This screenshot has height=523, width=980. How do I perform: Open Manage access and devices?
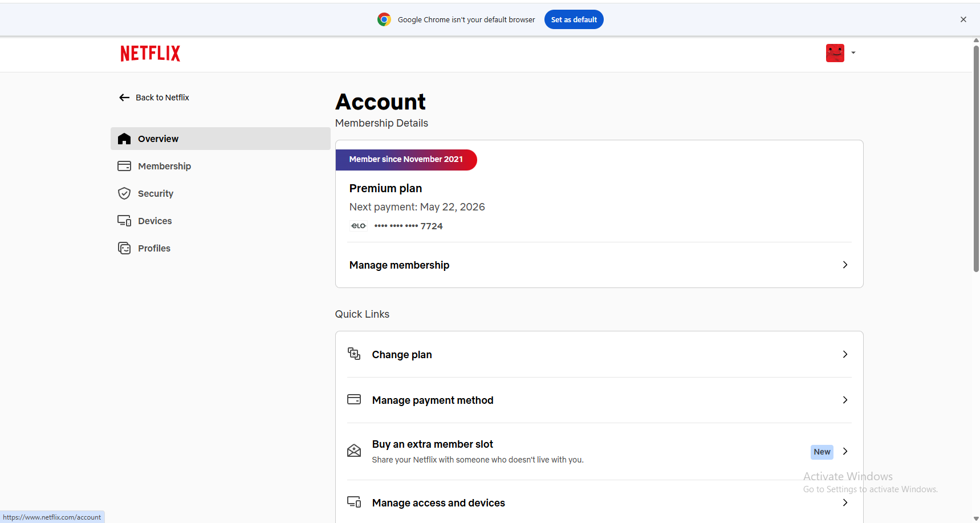pos(599,501)
